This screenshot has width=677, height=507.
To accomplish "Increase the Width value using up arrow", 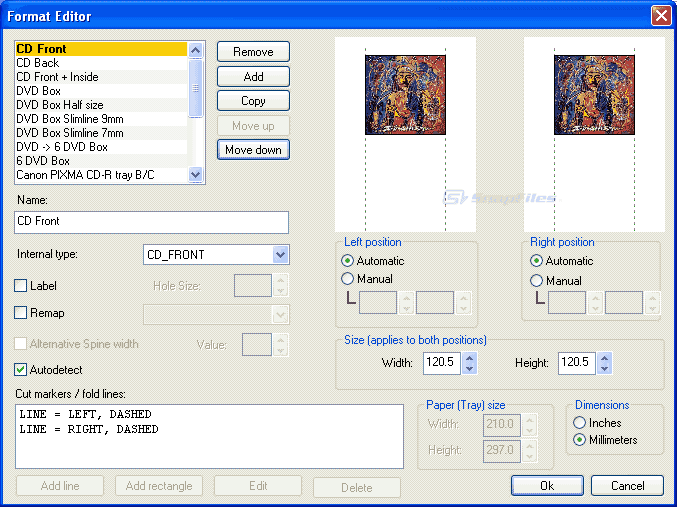I will coord(470,357).
